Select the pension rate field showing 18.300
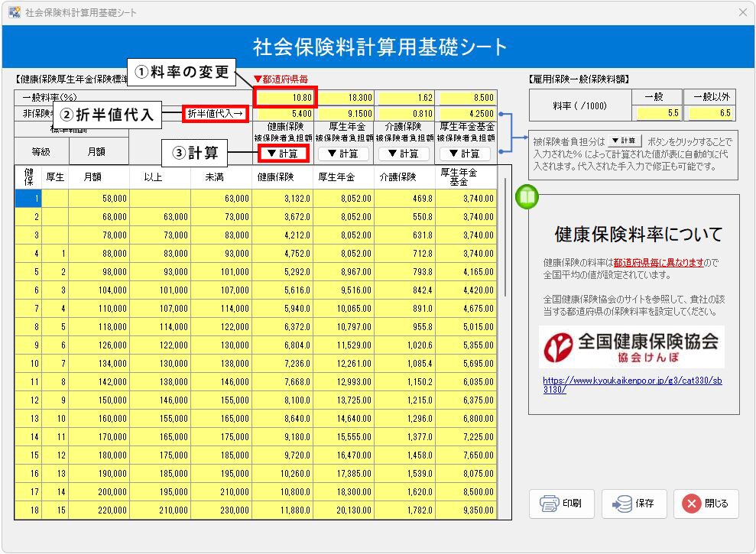Image resolution: width=756 pixels, height=554 pixels. pyautogui.click(x=346, y=98)
